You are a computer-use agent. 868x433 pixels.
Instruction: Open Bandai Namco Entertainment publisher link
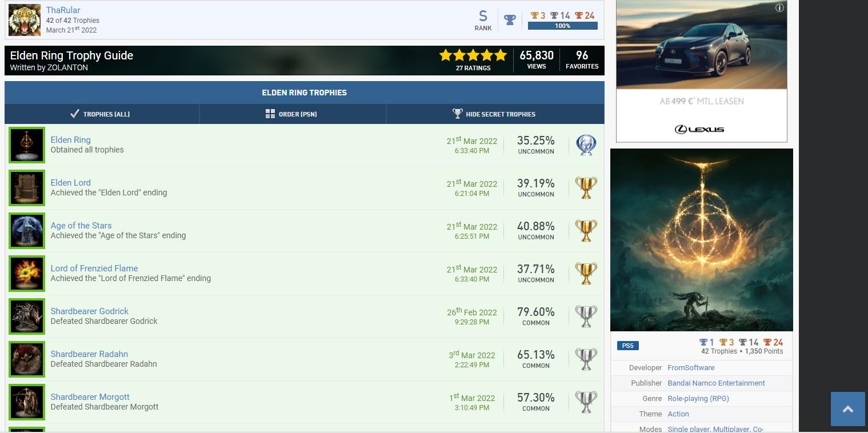(716, 383)
